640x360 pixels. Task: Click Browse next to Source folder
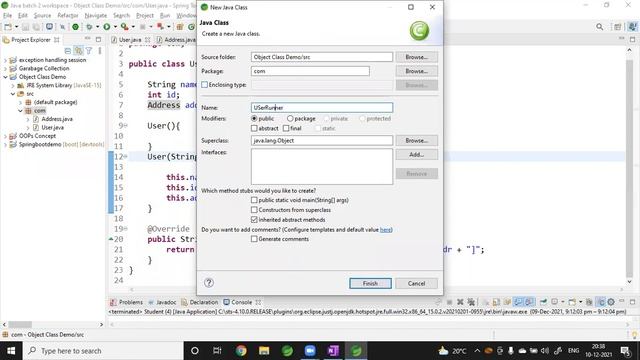point(416,57)
